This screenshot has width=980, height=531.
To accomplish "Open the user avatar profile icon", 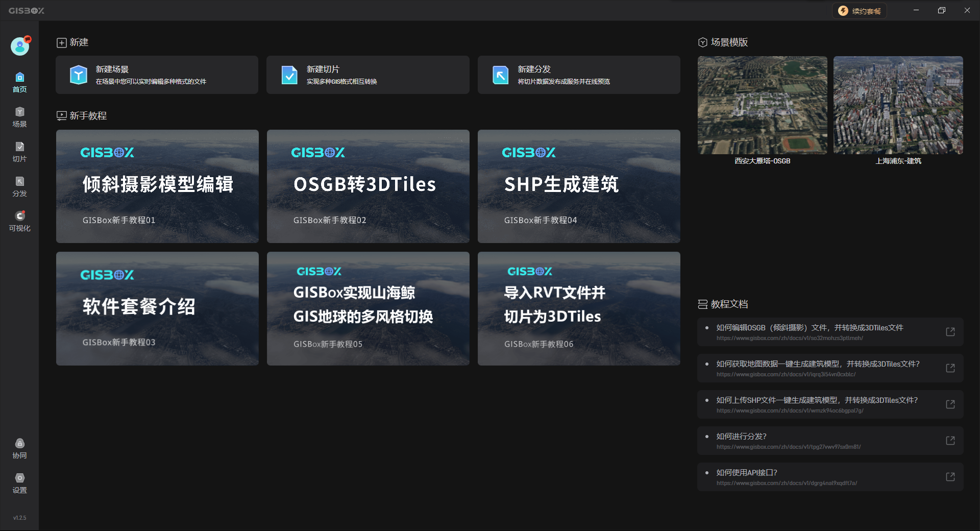I will click(x=20, y=46).
